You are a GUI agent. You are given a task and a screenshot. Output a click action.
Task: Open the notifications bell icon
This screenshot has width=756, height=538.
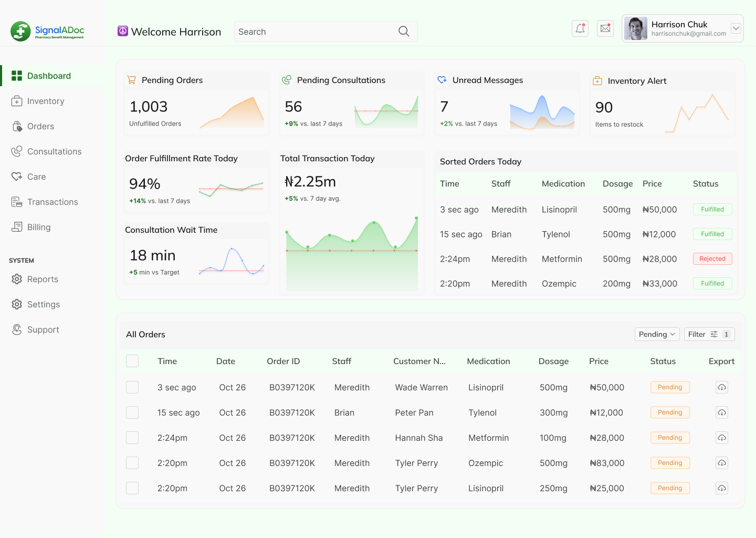click(x=580, y=28)
